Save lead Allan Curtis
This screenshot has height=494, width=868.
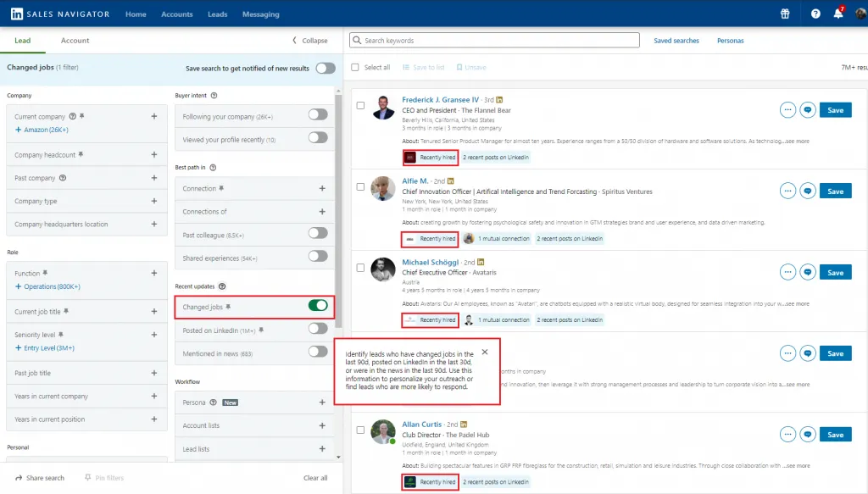[835, 434]
